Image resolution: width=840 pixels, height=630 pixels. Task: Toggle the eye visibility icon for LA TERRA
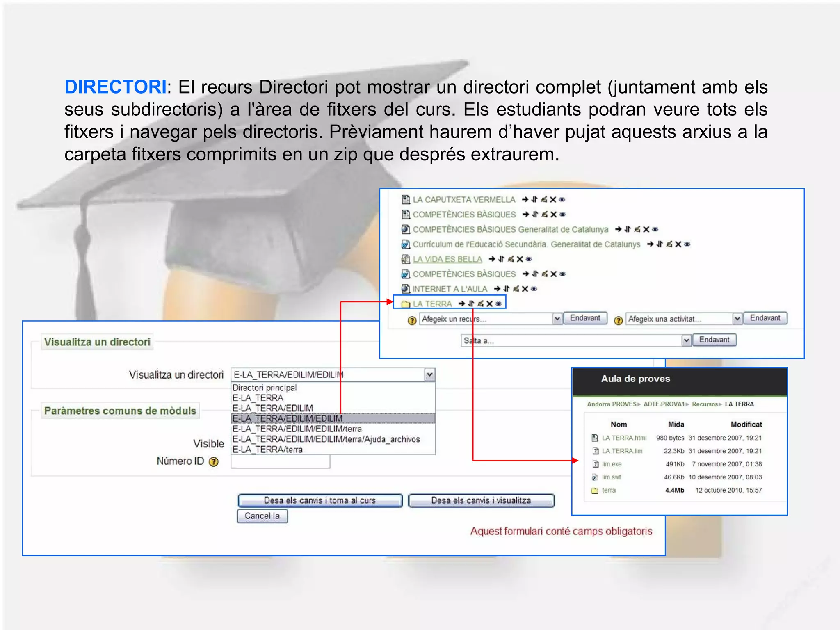click(498, 304)
